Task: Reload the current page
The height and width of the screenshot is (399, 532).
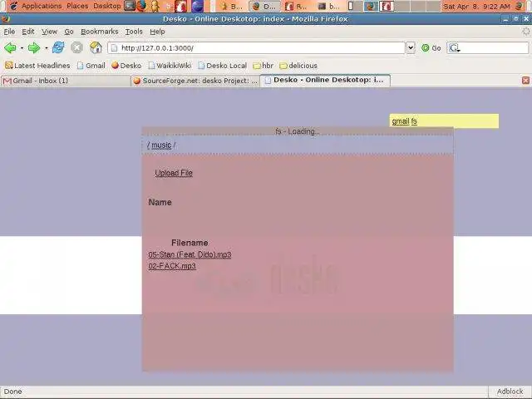Action: (x=58, y=47)
